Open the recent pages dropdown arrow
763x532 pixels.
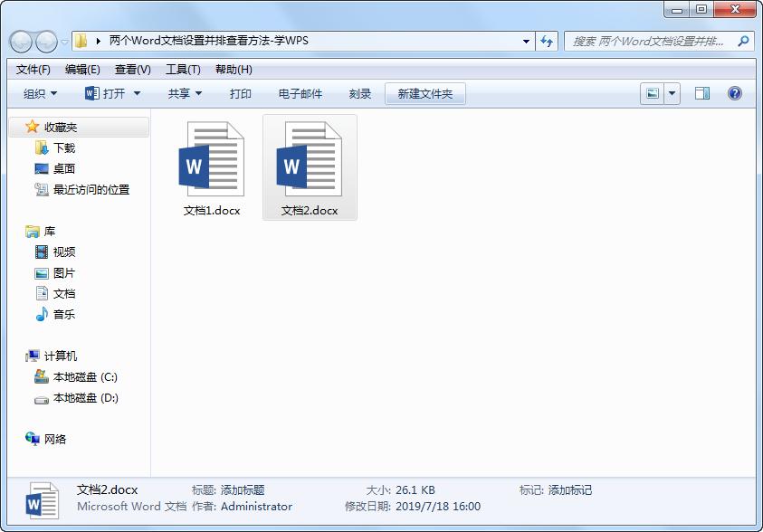pos(65,43)
